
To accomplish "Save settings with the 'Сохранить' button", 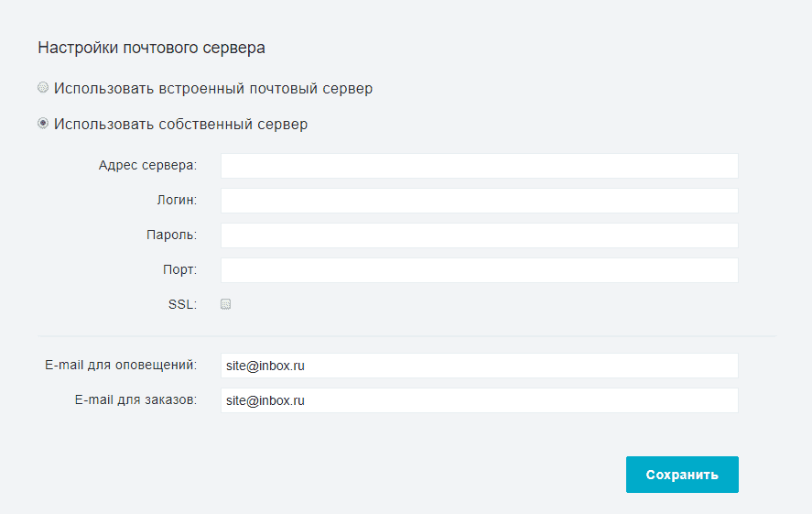I will tap(682, 475).
